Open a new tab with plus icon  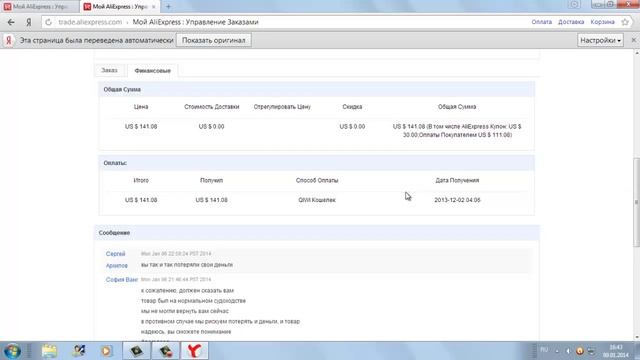pyautogui.click(x=168, y=7)
